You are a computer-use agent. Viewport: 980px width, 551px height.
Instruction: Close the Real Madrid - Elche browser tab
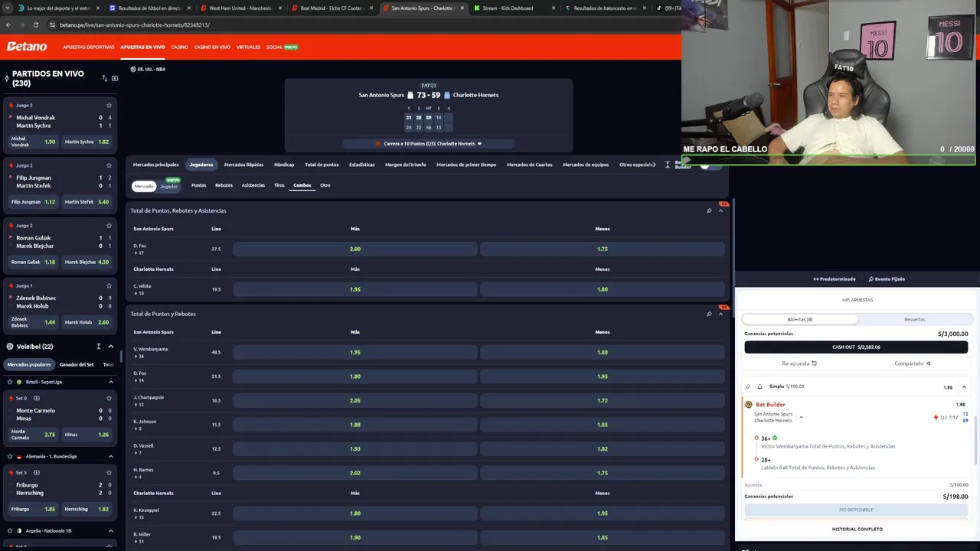click(x=371, y=8)
